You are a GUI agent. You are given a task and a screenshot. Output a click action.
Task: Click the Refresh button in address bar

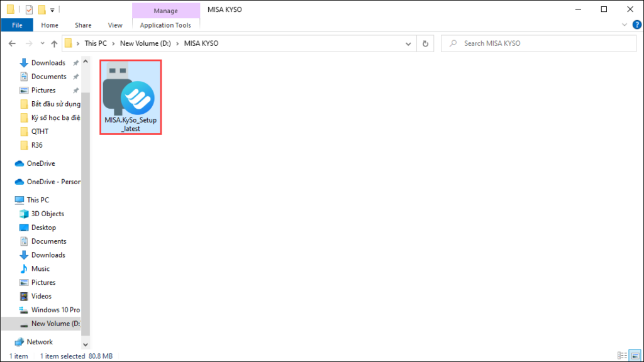coord(426,43)
